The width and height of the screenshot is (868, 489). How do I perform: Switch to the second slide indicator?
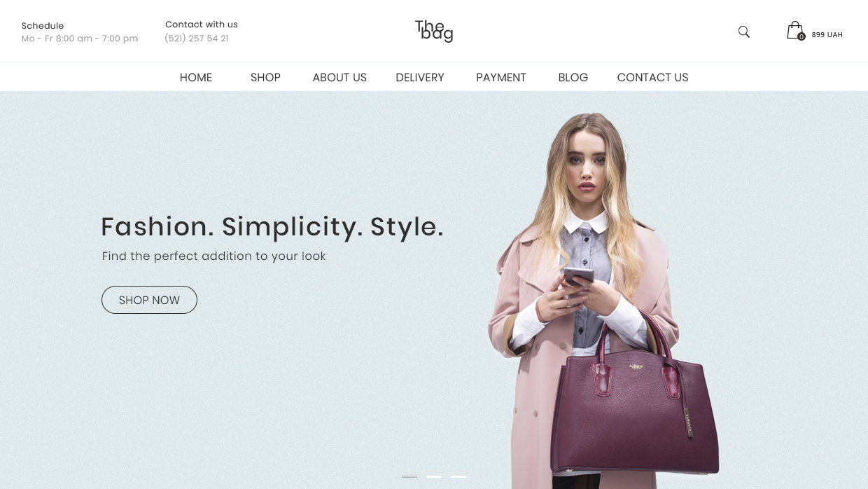434,476
